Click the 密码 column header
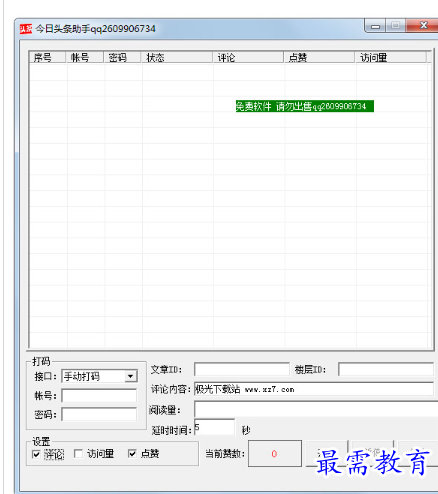The image size is (438, 494). click(122, 57)
